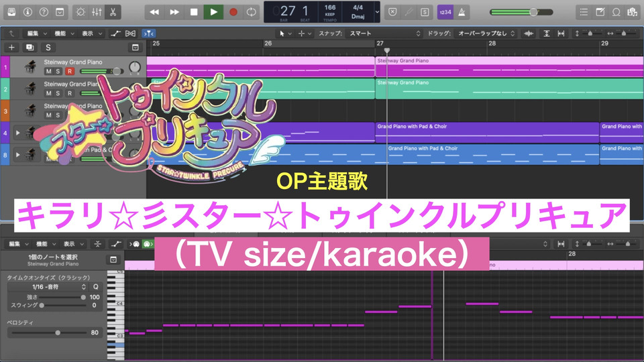Turn the track 1 pan knob
Screen dimensions: 644x362
coord(135,67)
